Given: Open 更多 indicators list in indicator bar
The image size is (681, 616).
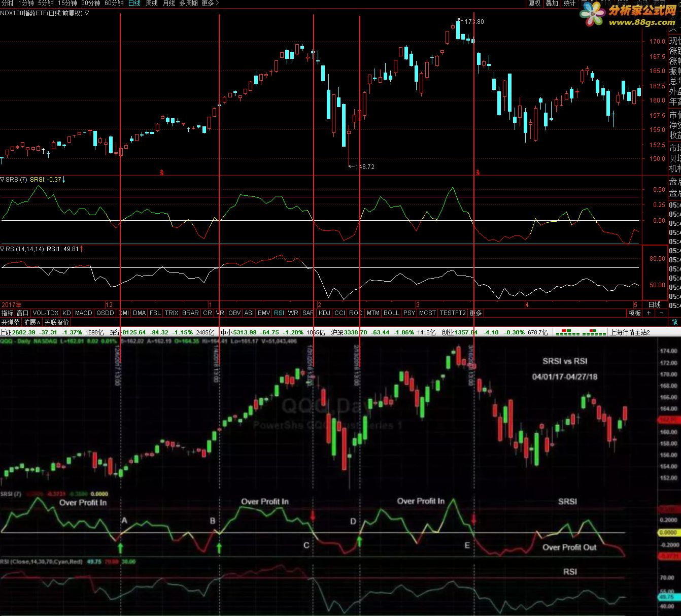Looking at the screenshot, I should coord(475,313).
